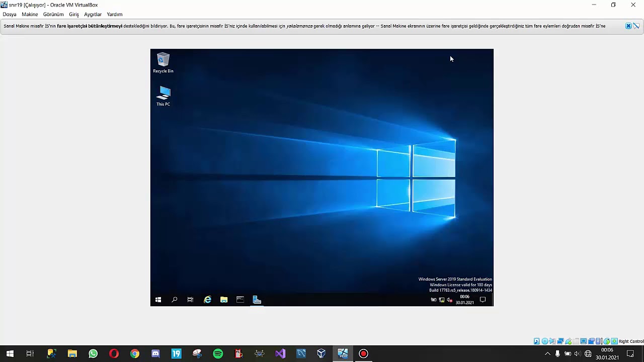Viewport: 644px width, 362px height.
Task: Click the guest muted volume icon
Action: point(450,300)
